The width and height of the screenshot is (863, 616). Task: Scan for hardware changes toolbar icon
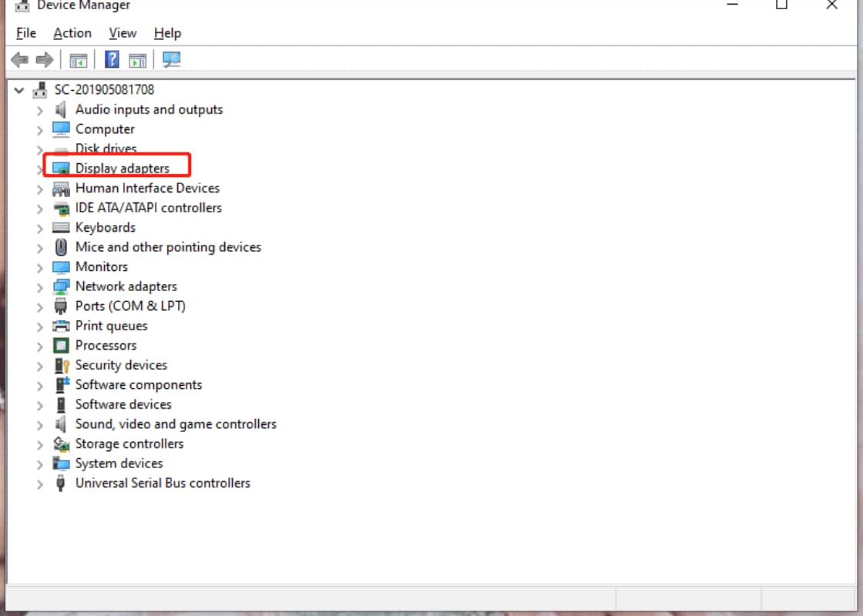point(171,59)
